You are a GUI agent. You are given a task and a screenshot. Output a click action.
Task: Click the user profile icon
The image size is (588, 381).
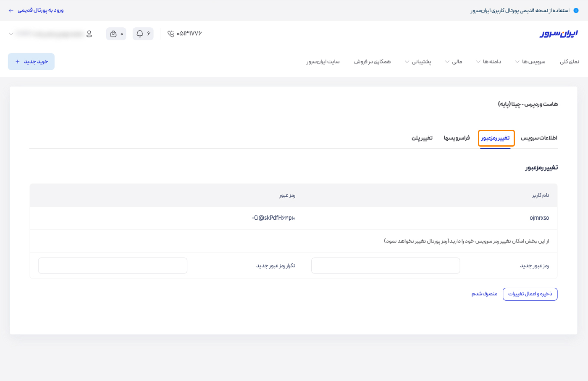[x=89, y=34]
